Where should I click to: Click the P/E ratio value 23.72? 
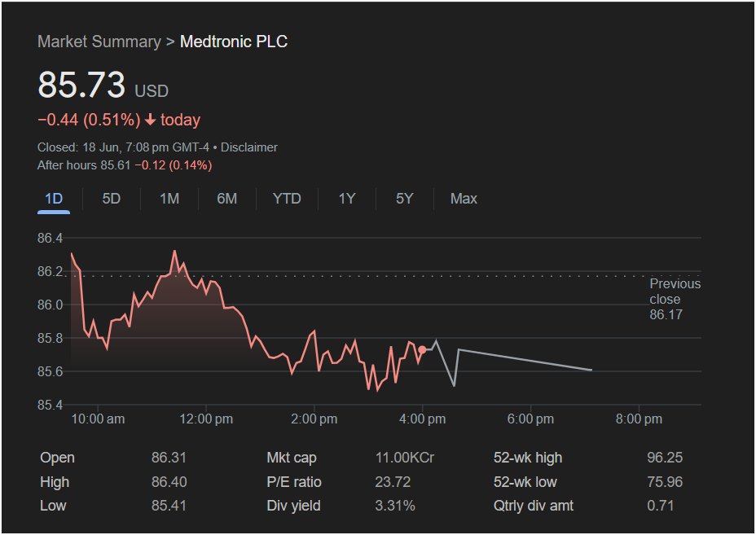click(393, 482)
